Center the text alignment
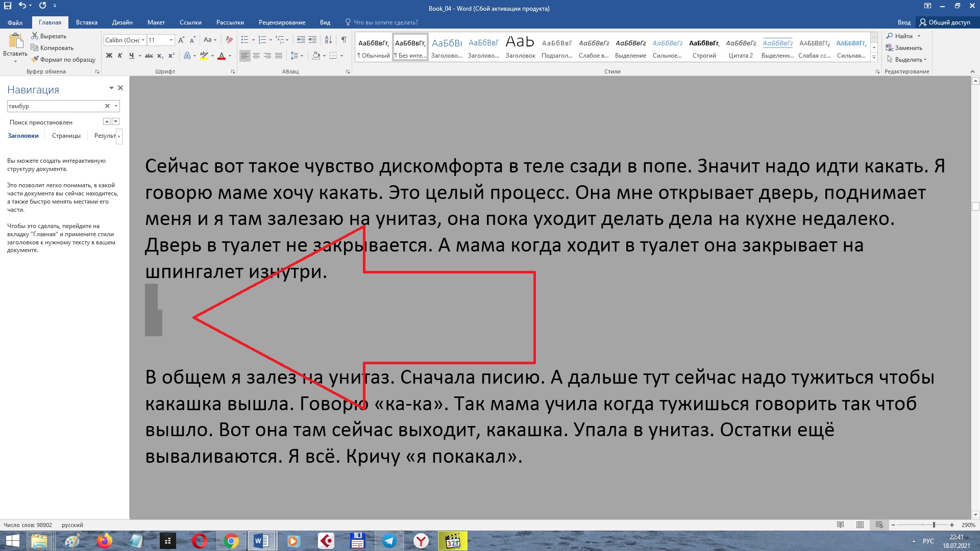Screen dimensions: 980x551 (256, 56)
